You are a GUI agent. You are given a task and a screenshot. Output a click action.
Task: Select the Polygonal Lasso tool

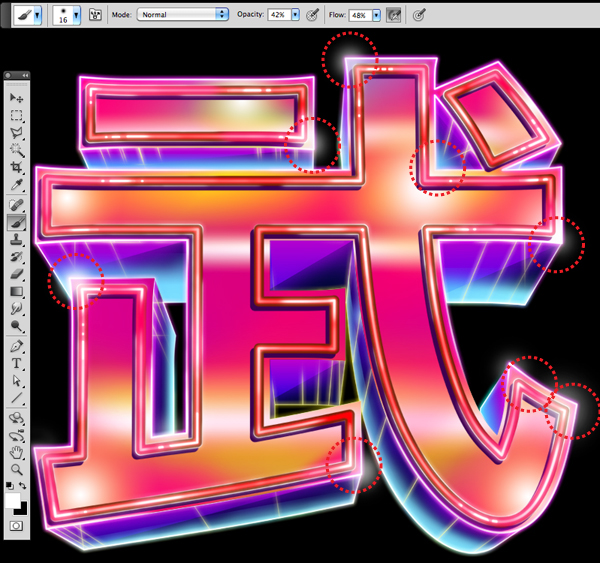click(16, 132)
